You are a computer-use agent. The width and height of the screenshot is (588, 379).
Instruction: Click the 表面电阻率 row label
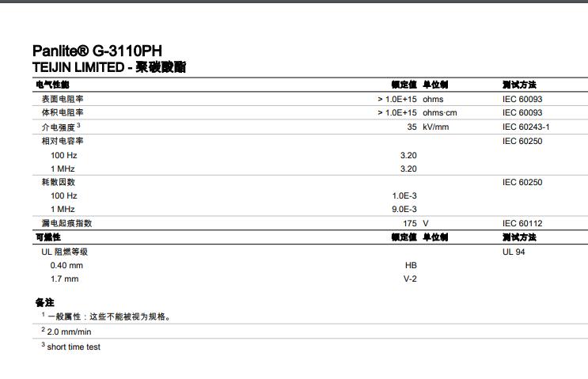tap(63, 100)
